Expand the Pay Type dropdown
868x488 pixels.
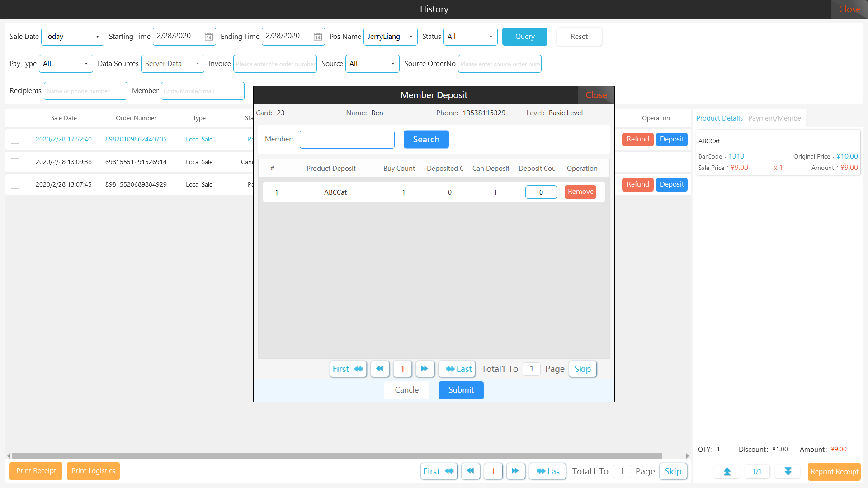[66, 64]
